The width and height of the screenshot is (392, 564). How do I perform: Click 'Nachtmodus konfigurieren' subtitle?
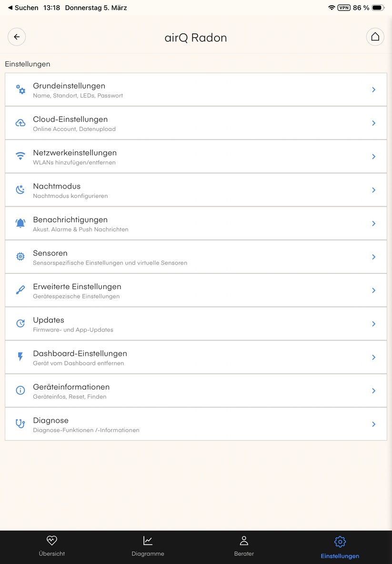click(70, 196)
